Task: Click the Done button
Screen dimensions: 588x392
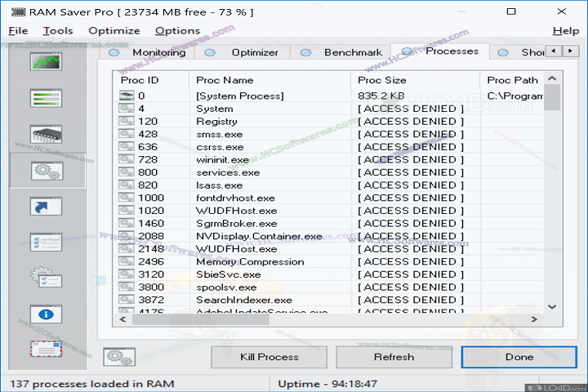Action: (519, 357)
